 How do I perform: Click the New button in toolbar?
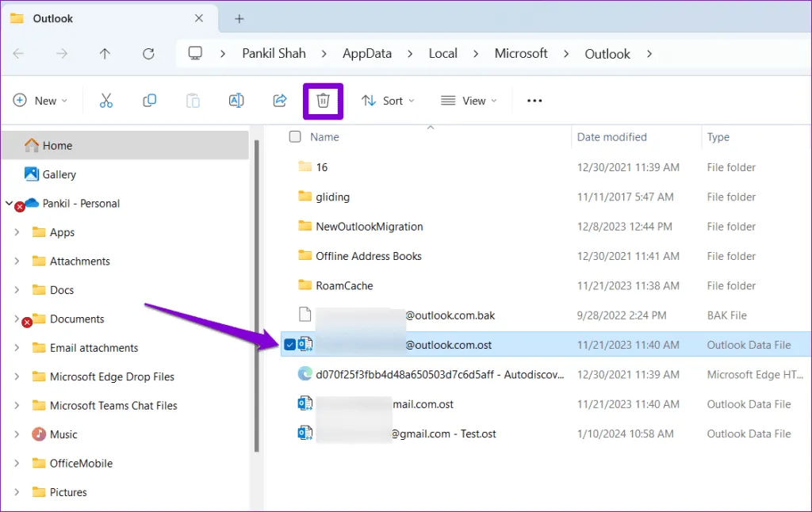tap(40, 101)
